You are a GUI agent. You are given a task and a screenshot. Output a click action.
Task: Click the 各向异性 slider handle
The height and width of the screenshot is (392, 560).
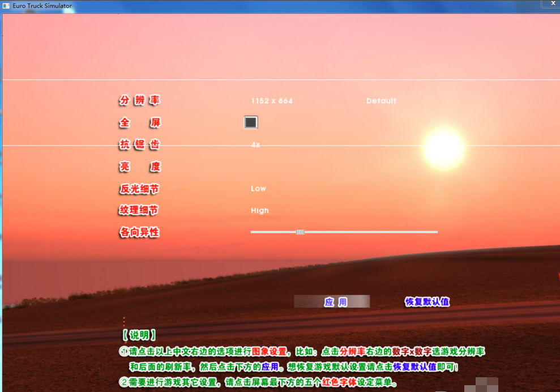(x=300, y=232)
